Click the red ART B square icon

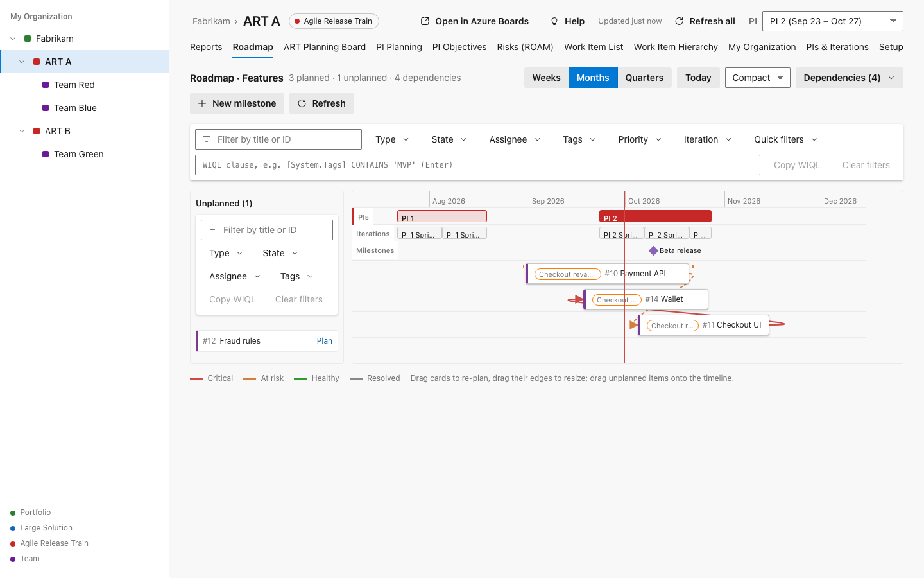click(37, 131)
